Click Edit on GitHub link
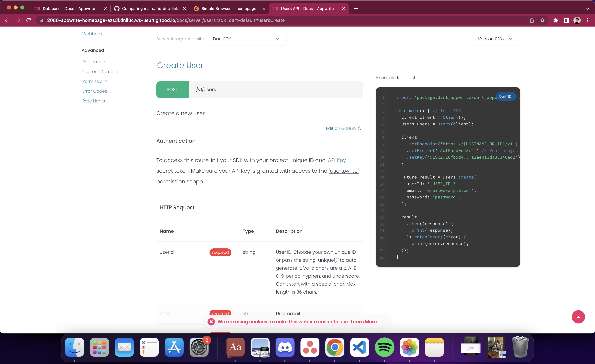 (x=343, y=128)
